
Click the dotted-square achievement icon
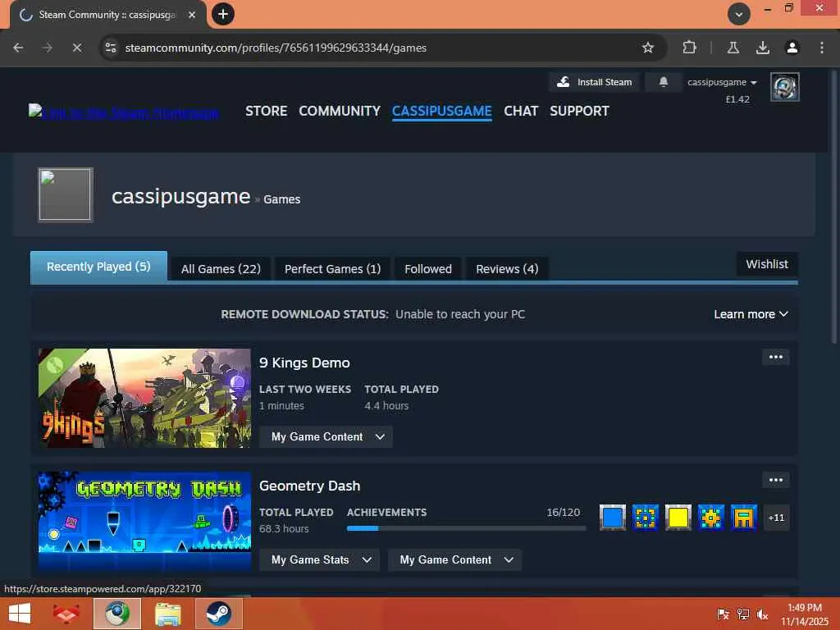coord(645,518)
